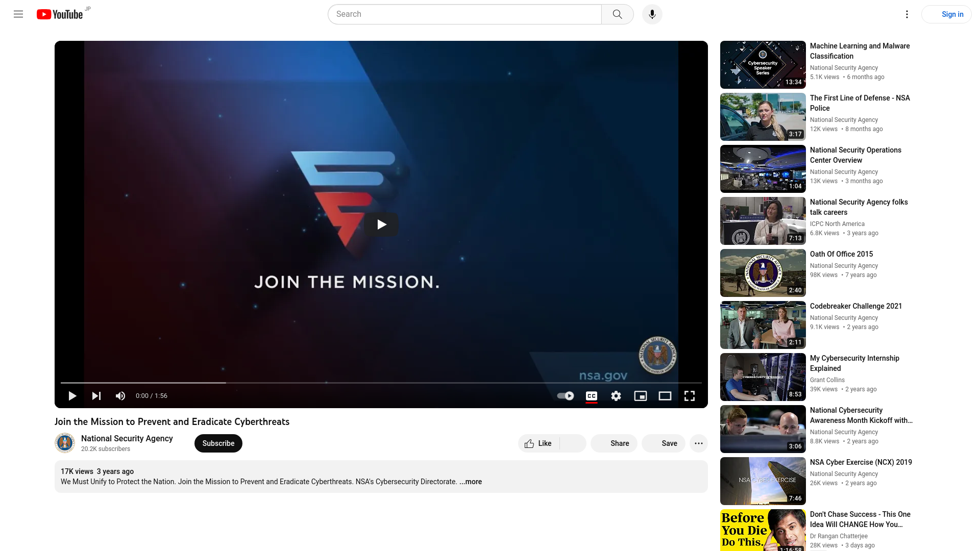This screenshot has height=551, width=980.
Task: Enable closed captions CC icon
Action: tap(591, 395)
